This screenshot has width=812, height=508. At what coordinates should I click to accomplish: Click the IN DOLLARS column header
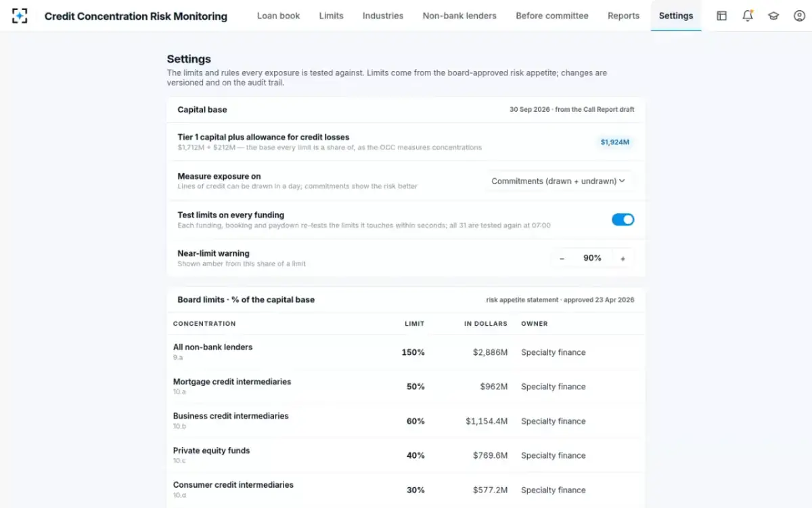[x=486, y=324]
